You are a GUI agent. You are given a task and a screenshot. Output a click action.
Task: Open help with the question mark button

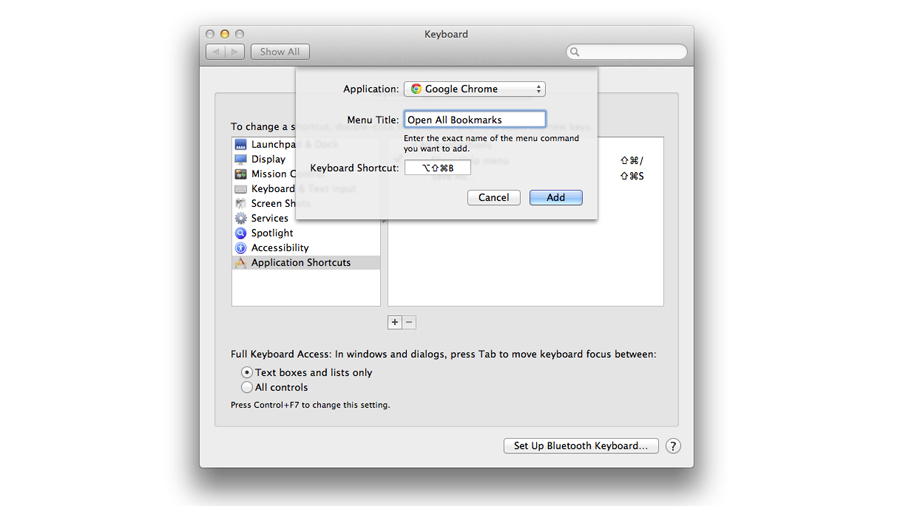pyautogui.click(x=673, y=446)
